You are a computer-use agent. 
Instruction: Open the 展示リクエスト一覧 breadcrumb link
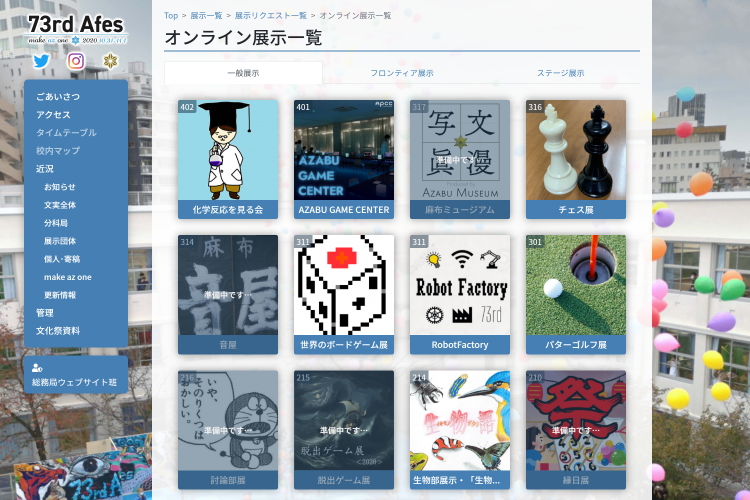(271, 15)
